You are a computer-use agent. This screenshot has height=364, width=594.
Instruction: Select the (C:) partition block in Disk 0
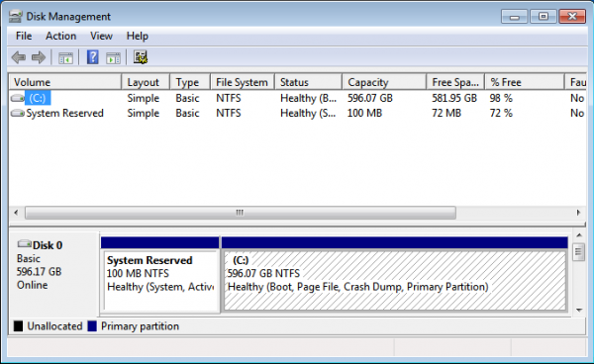coord(395,275)
